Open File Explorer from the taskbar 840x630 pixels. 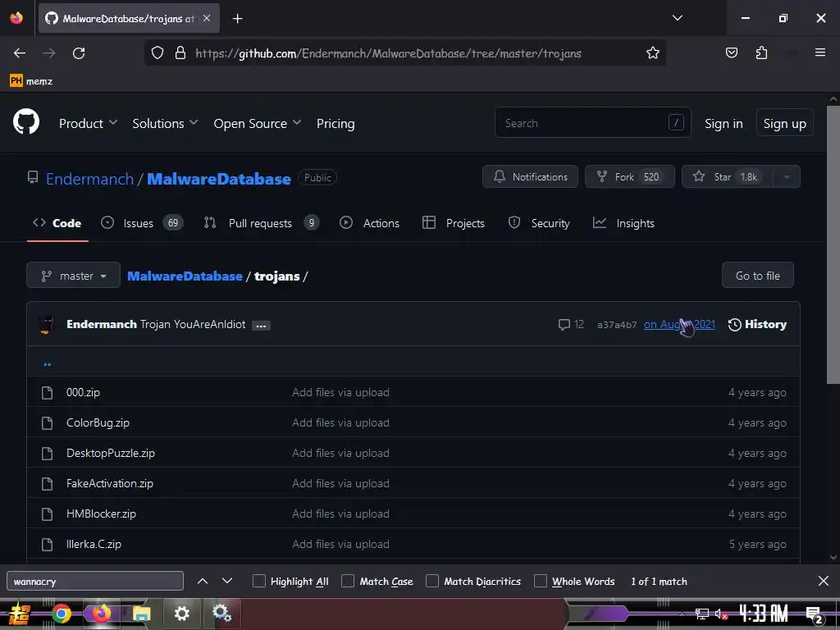(x=141, y=614)
